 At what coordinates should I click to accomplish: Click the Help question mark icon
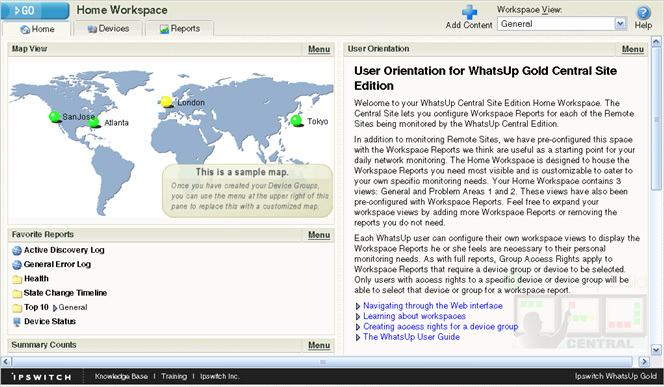[643, 12]
